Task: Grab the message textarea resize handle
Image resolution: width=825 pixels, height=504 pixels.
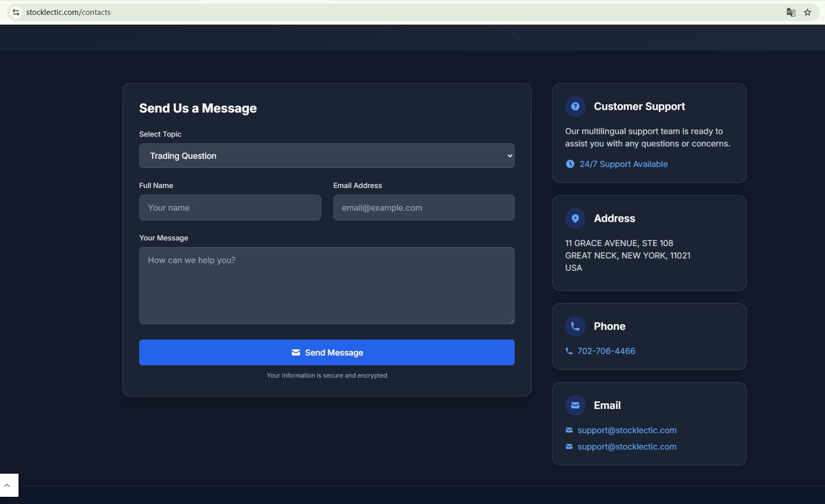Action: [x=511, y=321]
